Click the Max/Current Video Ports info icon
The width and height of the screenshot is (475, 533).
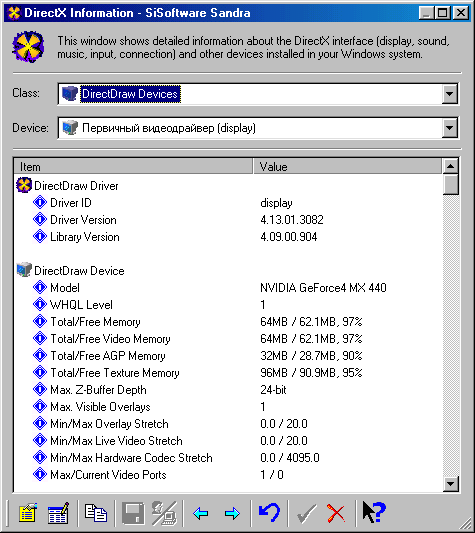[40, 474]
